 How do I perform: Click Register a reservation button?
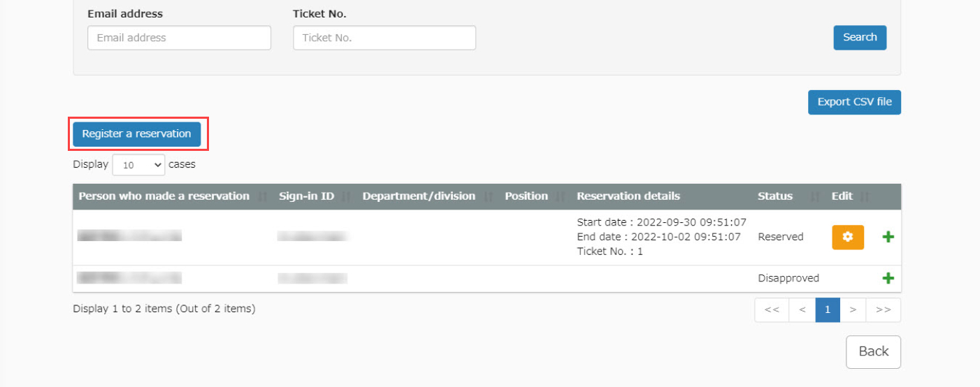(x=136, y=134)
